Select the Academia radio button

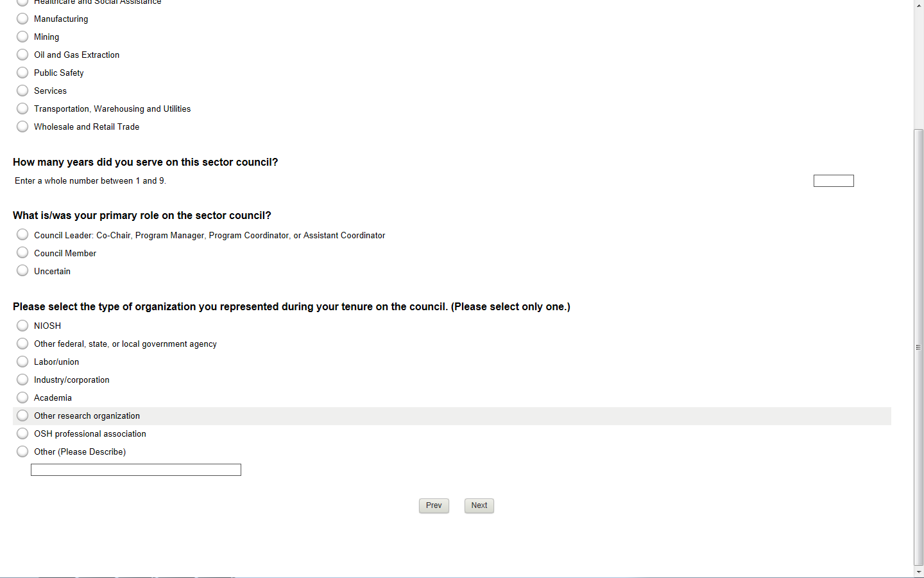coord(22,398)
